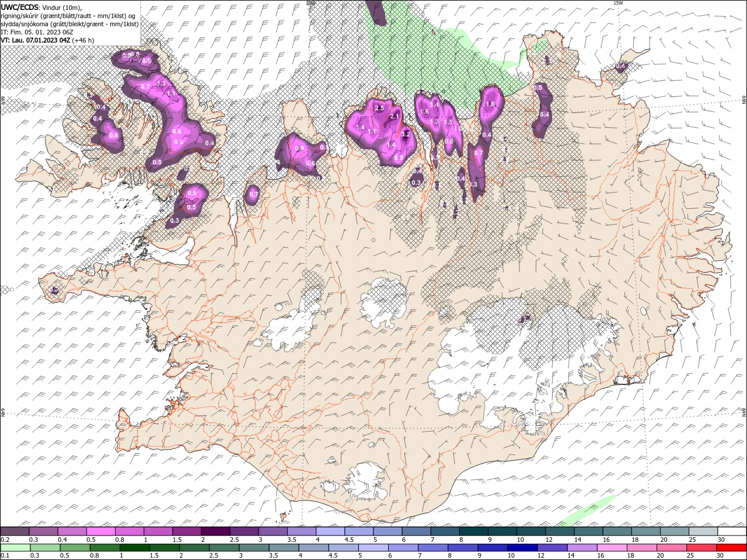Click the 0.4 label in the top legend
This screenshot has width=747, height=560.
[62, 540]
